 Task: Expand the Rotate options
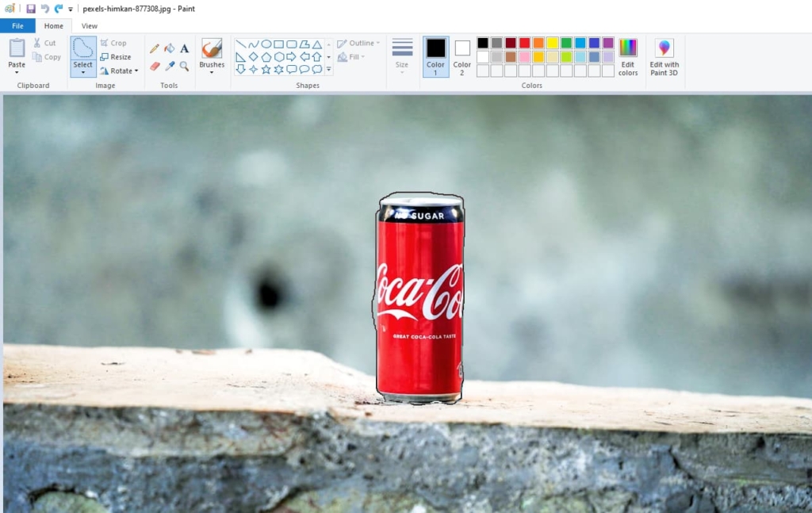(x=120, y=71)
